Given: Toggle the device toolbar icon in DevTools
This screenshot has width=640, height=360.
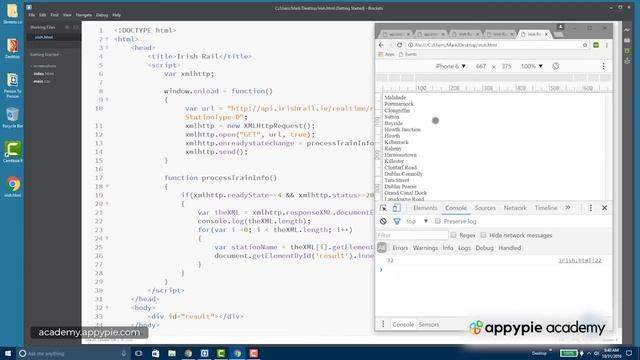Looking at the screenshot, I should coord(396,208).
